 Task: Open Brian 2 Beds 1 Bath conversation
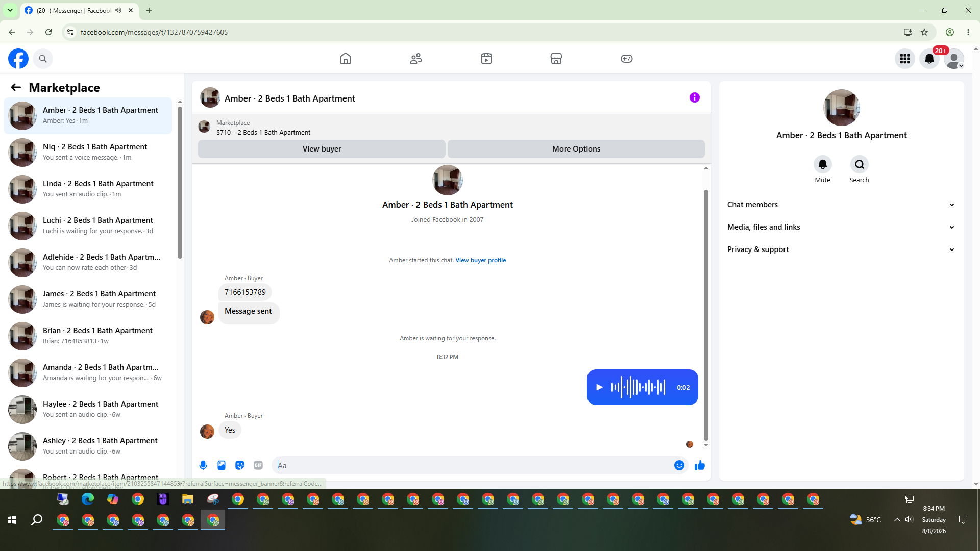[88, 336]
